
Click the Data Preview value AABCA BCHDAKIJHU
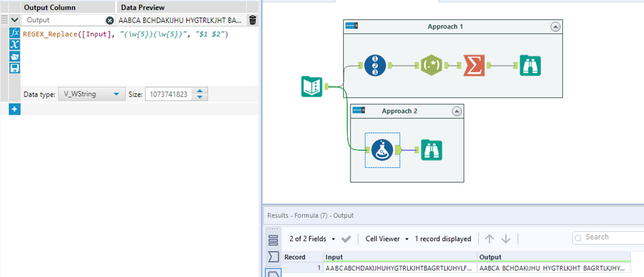click(x=180, y=20)
